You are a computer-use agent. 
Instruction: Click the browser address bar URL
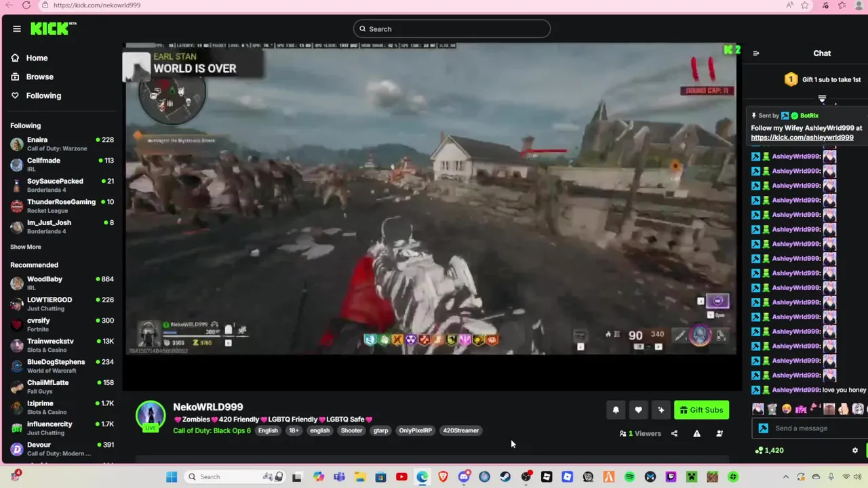(x=97, y=5)
